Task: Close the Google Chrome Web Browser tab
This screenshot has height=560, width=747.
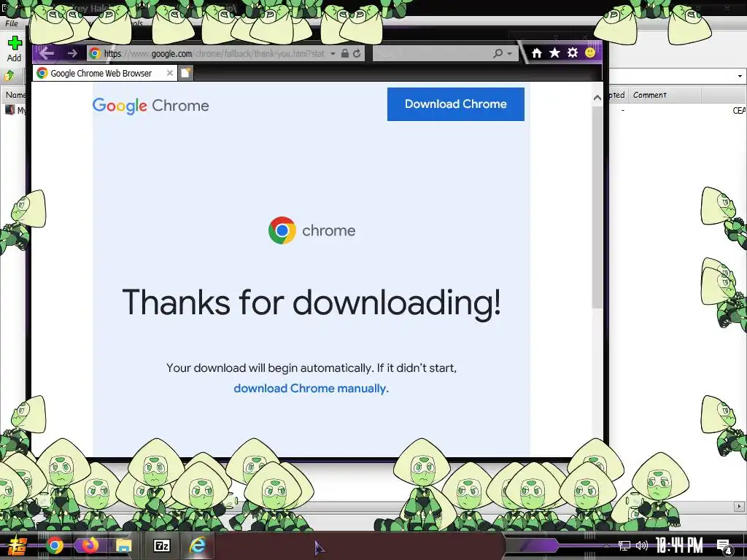Action: tap(169, 73)
